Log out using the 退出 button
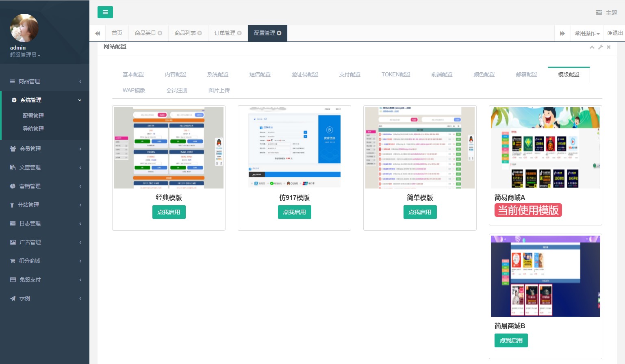 (x=615, y=33)
